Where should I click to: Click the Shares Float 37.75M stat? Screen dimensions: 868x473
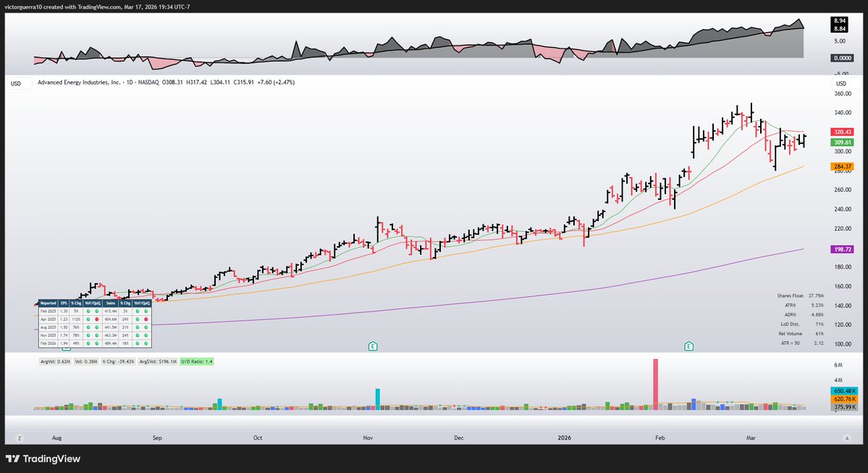800,296
